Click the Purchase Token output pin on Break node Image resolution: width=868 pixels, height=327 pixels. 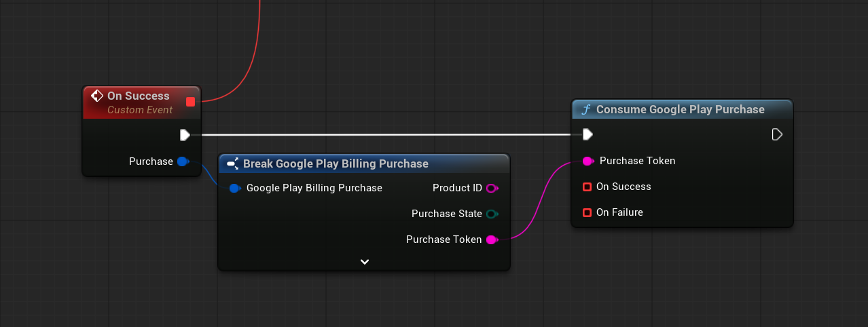click(x=492, y=239)
